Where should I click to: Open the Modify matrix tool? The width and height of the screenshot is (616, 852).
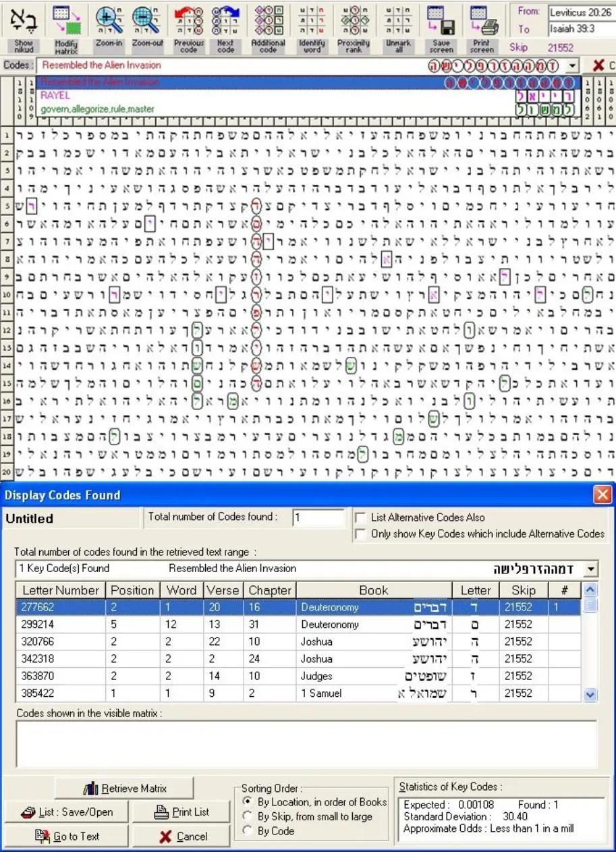coord(66,28)
